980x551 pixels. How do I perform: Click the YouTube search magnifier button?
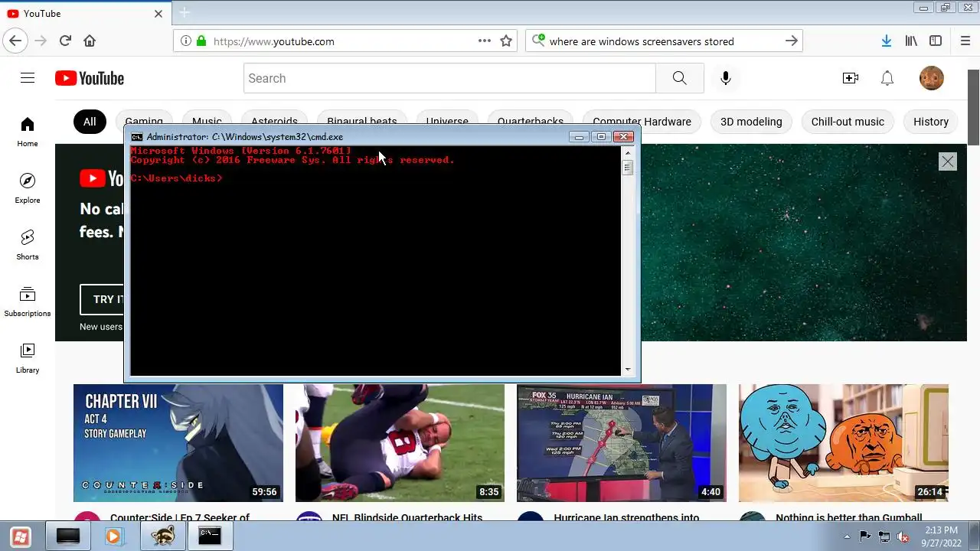pyautogui.click(x=679, y=78)
